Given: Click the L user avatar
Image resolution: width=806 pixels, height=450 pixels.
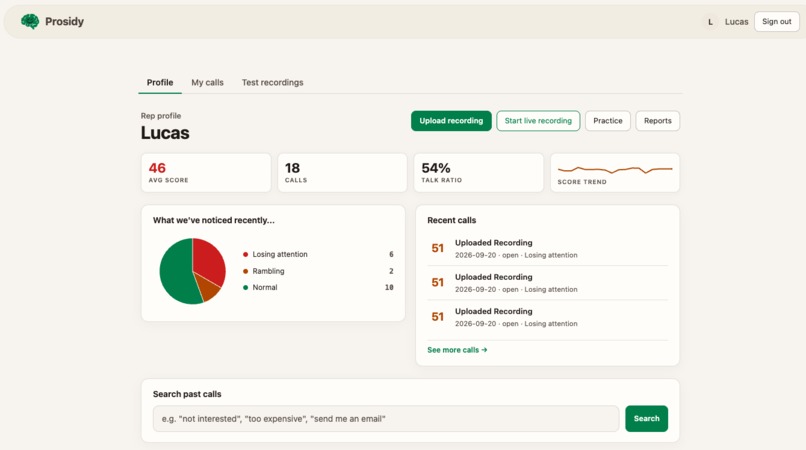Looking at the screenshot, I should pyautogui.click(x=710, y=22).
